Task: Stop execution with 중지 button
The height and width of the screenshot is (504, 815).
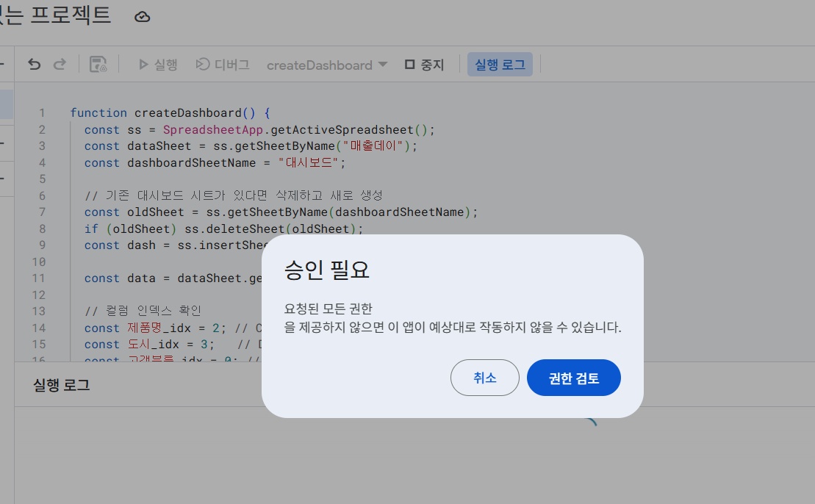Action: pyautogui.click(x=424, y=65)
